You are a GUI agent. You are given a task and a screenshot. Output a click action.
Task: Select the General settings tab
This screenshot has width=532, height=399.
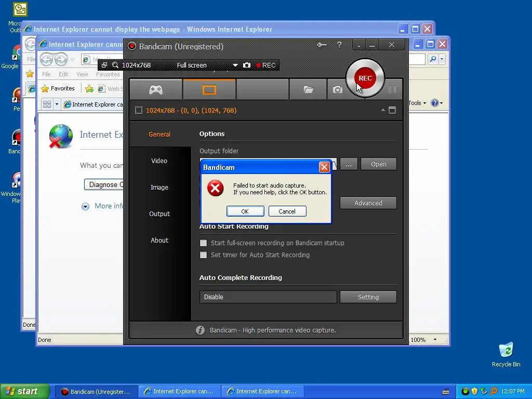click(x=159, y=135)
